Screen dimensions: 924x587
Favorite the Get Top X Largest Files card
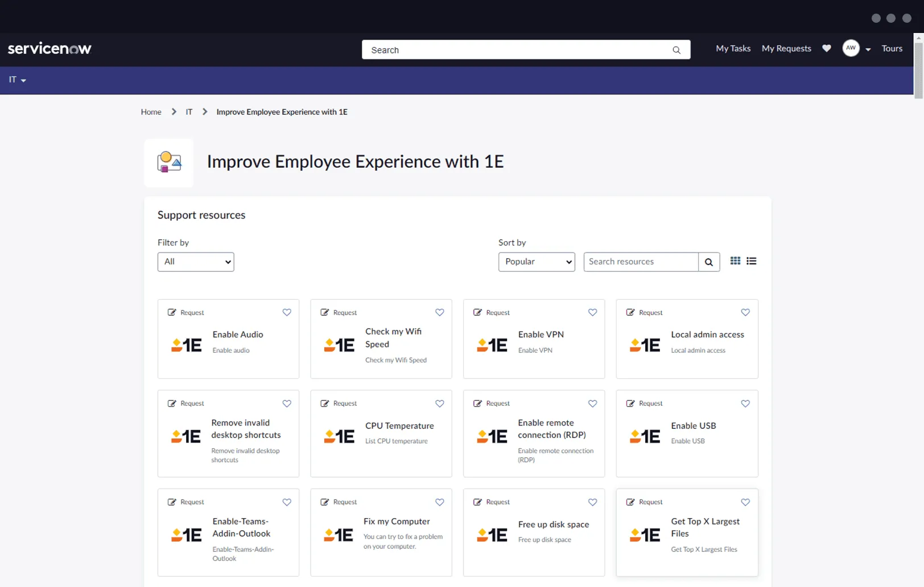point(745,502)
